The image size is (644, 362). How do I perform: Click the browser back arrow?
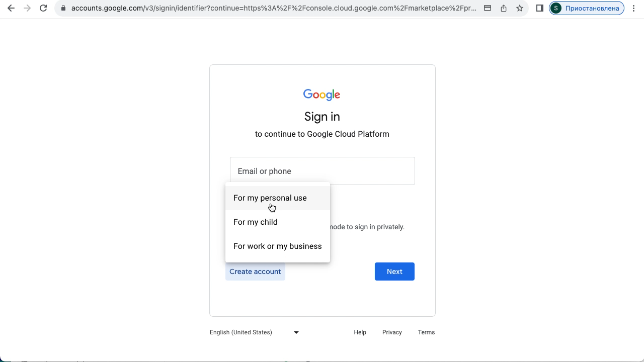click(11, 8)
